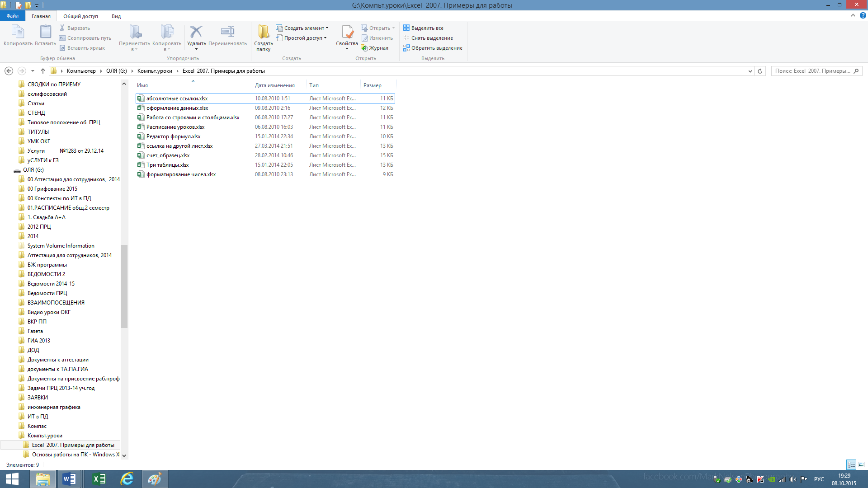868x488 pixels.
Task: Sort by the Name (Имя) column header
Action: (193, 85)
